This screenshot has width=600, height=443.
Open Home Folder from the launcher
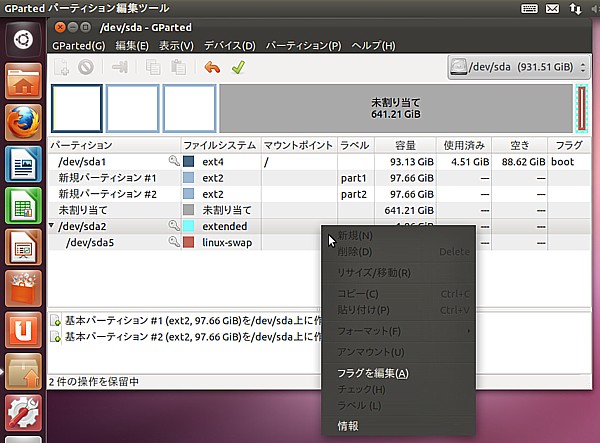click(23, 81)
